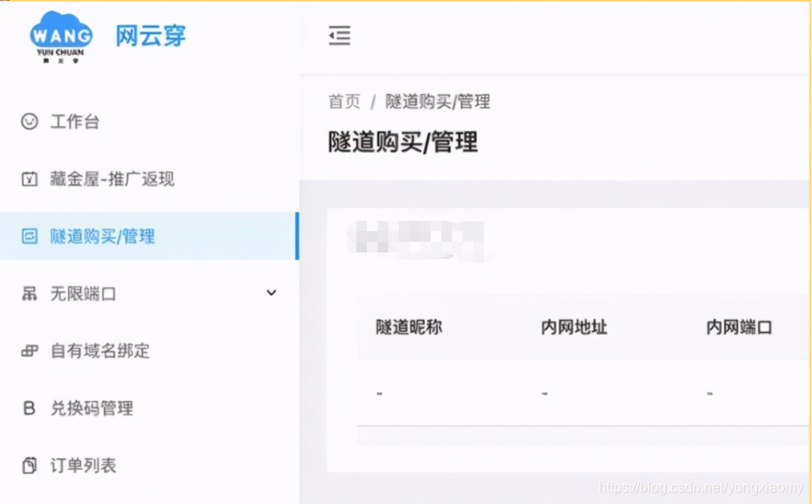Select 隧道购买/管理 in the sidebar
Image resolution: width=812 pixels, height=504 pixels.
150,236
